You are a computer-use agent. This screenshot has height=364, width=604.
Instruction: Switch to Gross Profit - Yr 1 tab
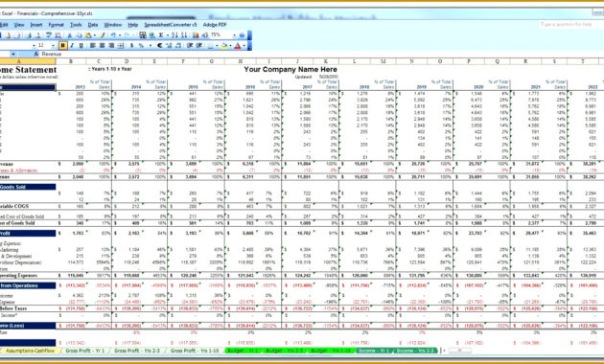click(84, 351)
